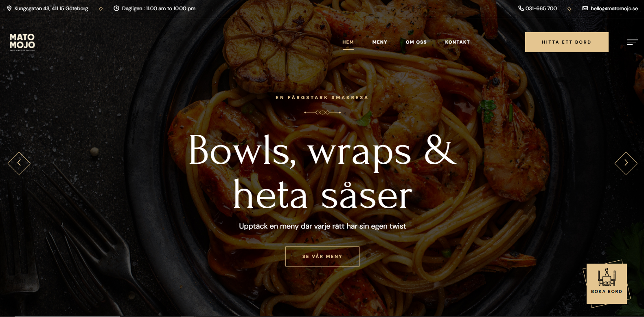Click the phone icon beside 031-665 700
Viewport: 644px width, 317px height.
click(521, 8)
